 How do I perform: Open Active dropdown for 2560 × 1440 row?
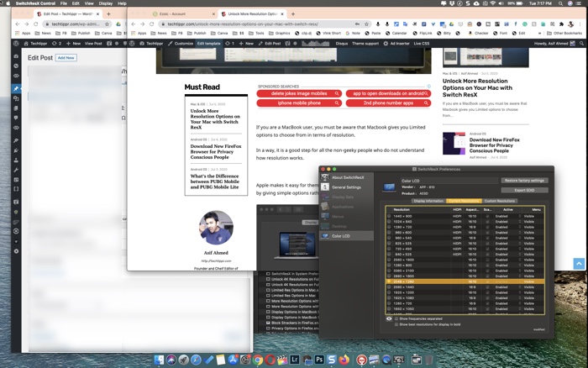coord(507,287)
